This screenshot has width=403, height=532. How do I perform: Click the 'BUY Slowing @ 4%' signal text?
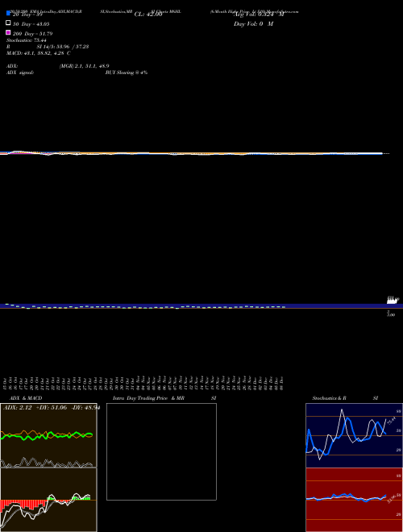click(x=127, y=73)
